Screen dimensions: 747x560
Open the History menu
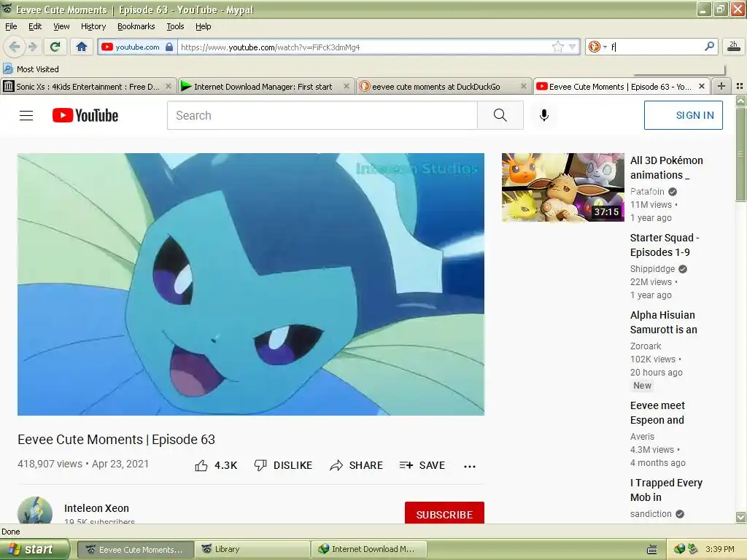point(93,26)
